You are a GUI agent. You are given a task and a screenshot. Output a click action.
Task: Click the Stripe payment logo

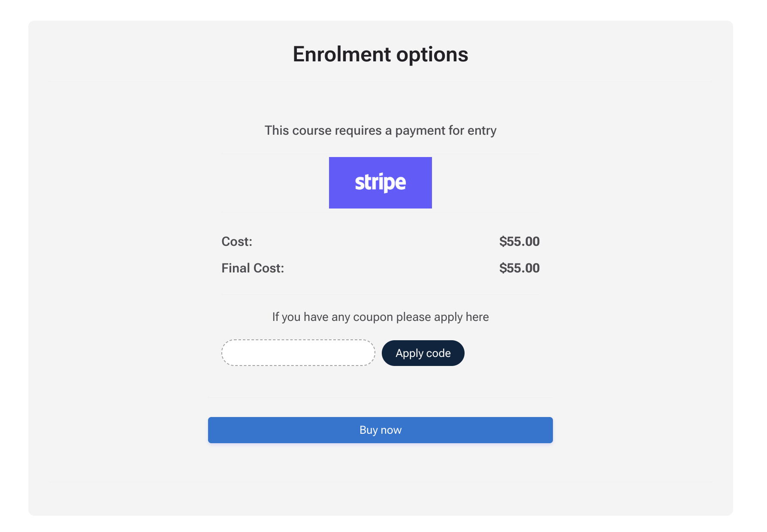380,183
